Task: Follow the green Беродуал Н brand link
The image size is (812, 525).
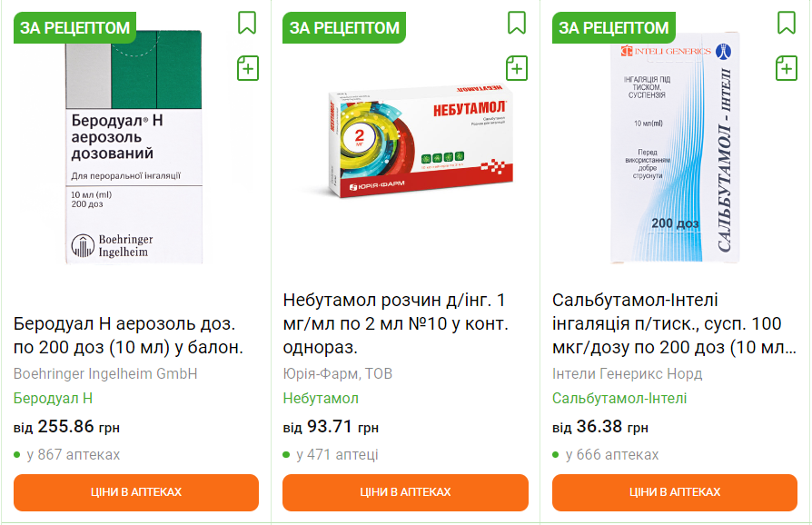Action: pos(53,398)
